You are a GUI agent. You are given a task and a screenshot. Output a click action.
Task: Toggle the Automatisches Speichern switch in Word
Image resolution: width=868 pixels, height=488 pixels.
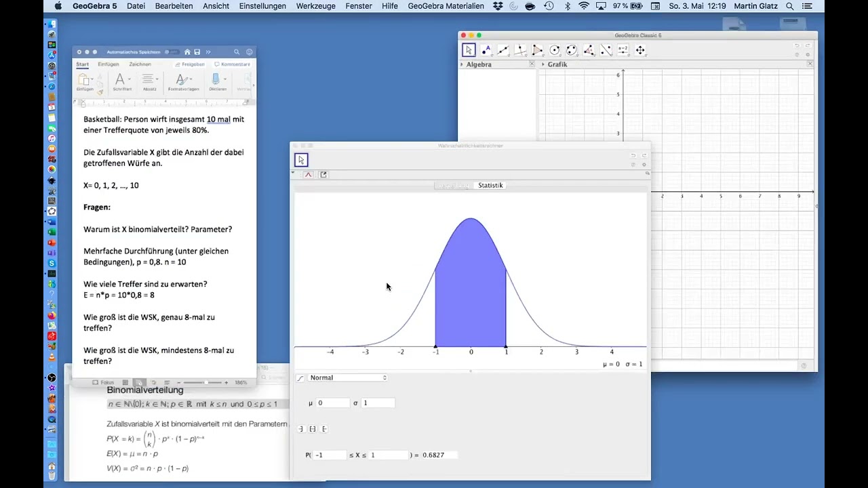[x=173, y=52]
